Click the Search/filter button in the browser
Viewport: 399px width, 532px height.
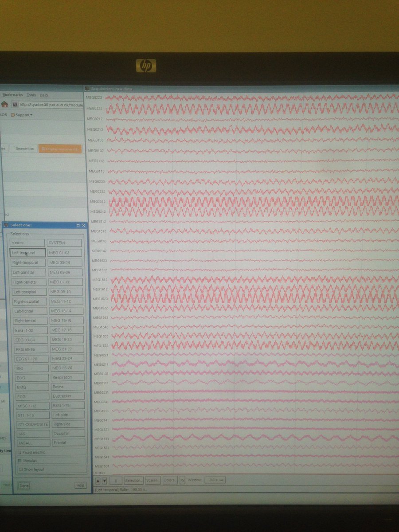(24, 149)
